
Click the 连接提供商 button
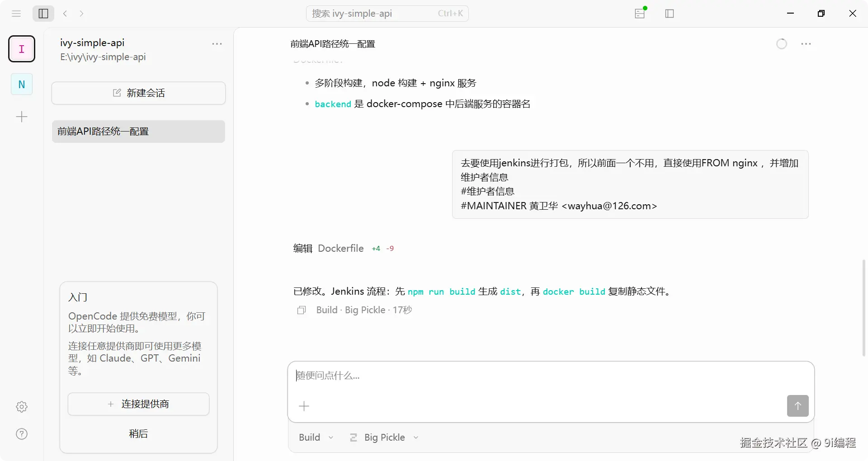pyautogui.click(x=138, y=404)
